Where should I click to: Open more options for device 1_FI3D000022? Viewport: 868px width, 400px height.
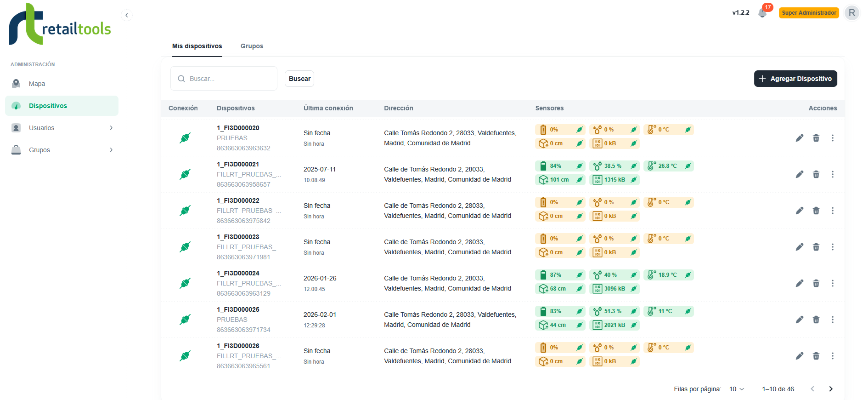click(832, 211)
